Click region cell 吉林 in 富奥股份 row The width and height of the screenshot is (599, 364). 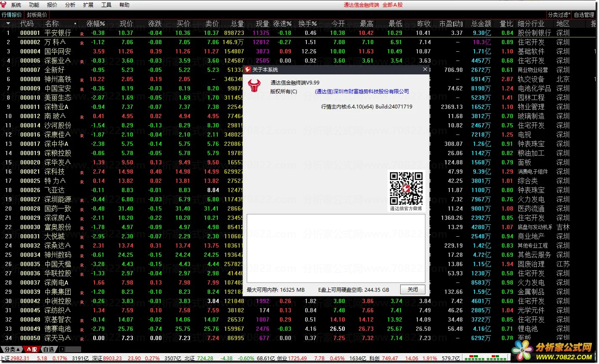pos(563,227)
